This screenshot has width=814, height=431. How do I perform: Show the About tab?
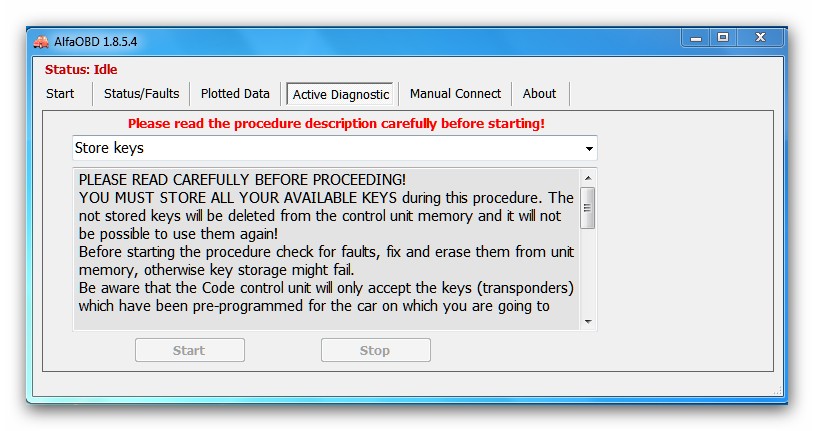(539, 94)
